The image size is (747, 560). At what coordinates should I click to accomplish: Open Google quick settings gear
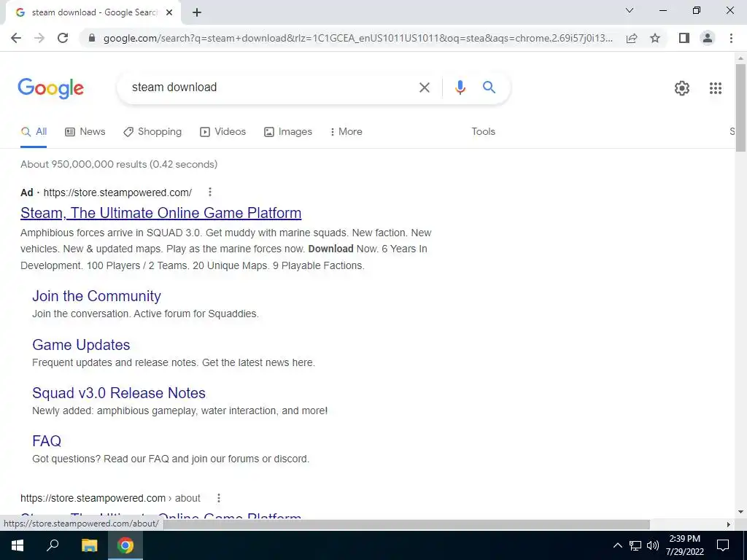682,88
